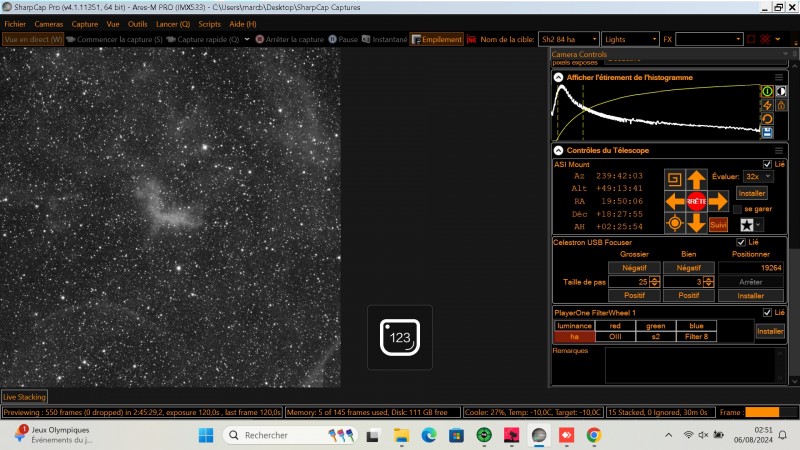This screenshot has width=800, height=450.
Task: Open the Évaluer 32x rate dropdown
Action: 758,177
